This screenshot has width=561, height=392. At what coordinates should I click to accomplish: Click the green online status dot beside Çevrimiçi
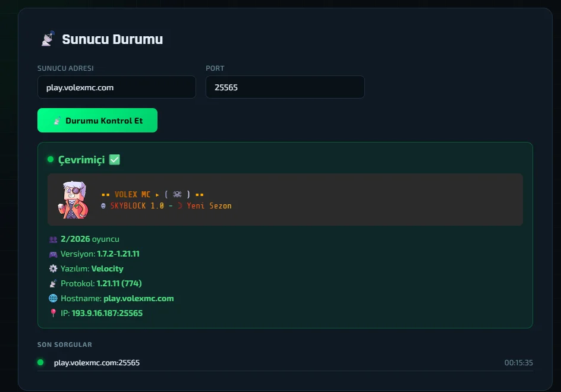point(51,159)
